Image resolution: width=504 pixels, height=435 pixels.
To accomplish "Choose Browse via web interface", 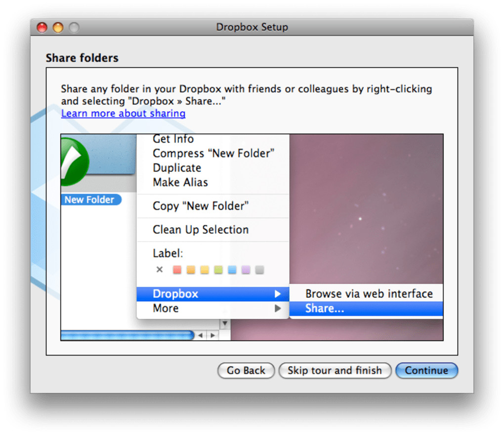I will [369, 294].
